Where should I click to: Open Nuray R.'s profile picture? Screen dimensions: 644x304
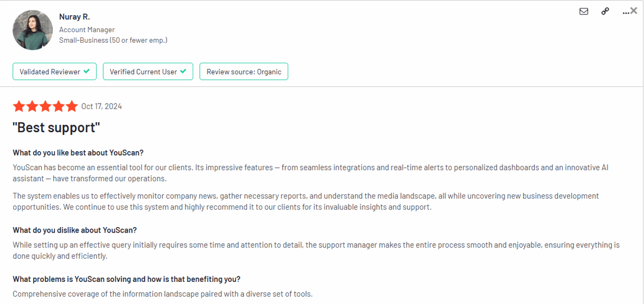coord(32,30)
